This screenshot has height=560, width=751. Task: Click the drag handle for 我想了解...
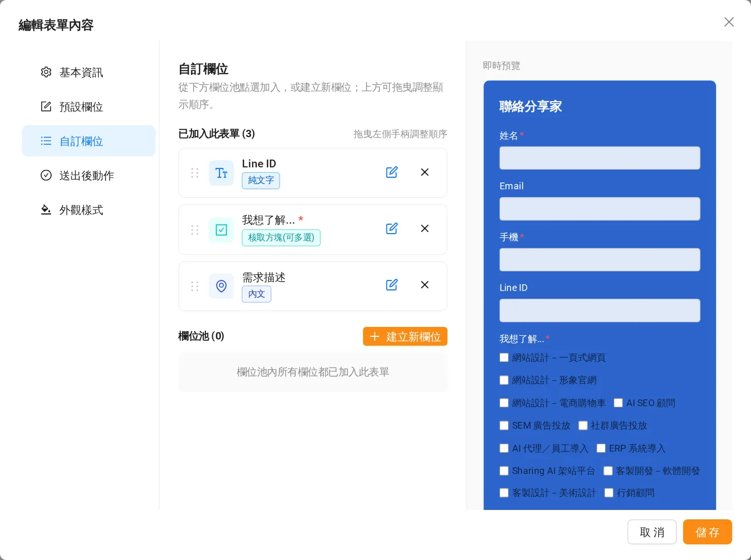195,230
